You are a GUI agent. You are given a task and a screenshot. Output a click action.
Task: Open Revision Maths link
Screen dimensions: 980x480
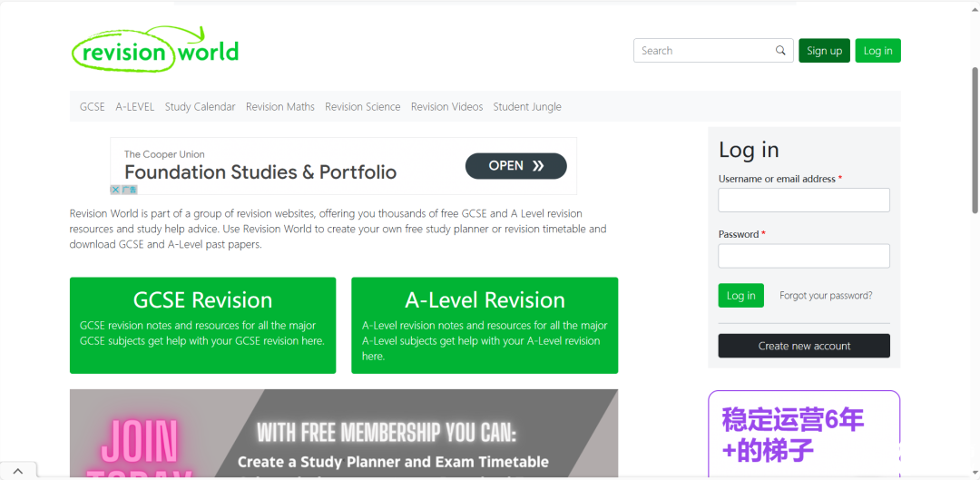(x=280, y=107)
